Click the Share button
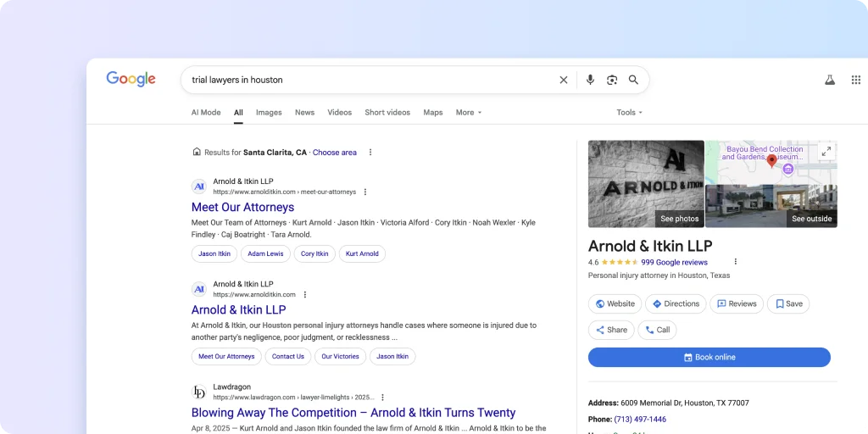 pyautogui.click(x=611, y=330)
